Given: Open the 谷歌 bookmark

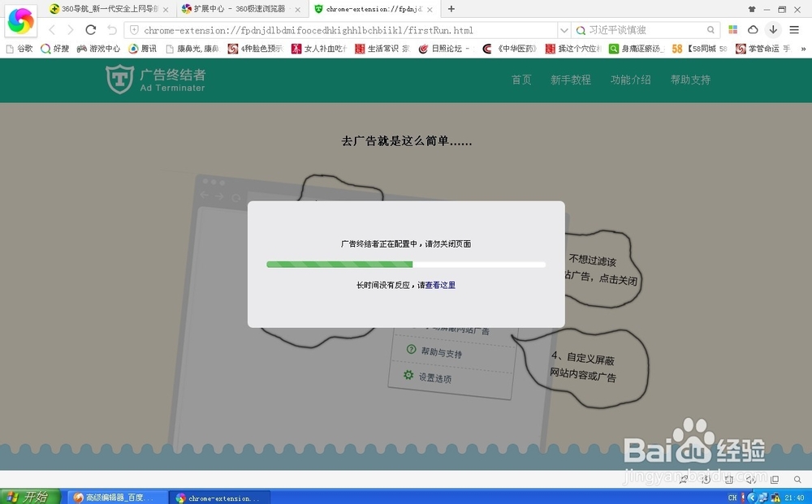Looking at the screenshot, I should [x=19, y=49].
